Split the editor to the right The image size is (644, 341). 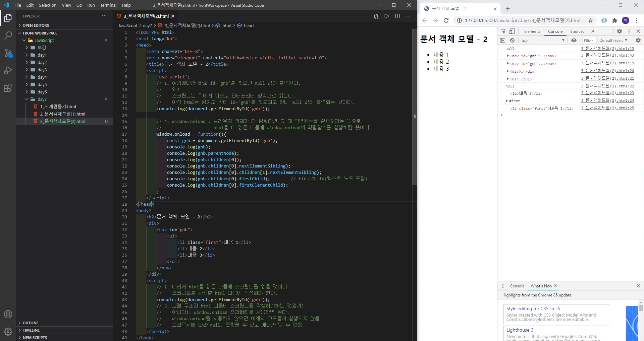coord(397,16)
